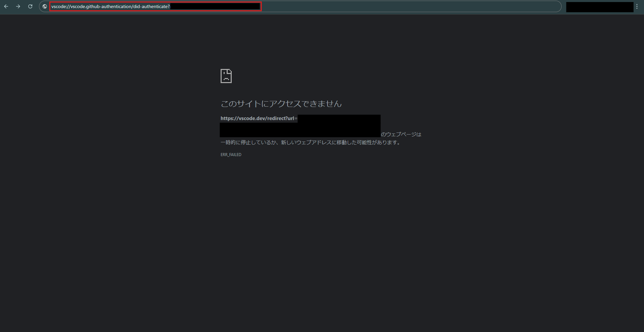Go back using the browser back arrow
The image size is (644, 332).
tap(6, 6)
